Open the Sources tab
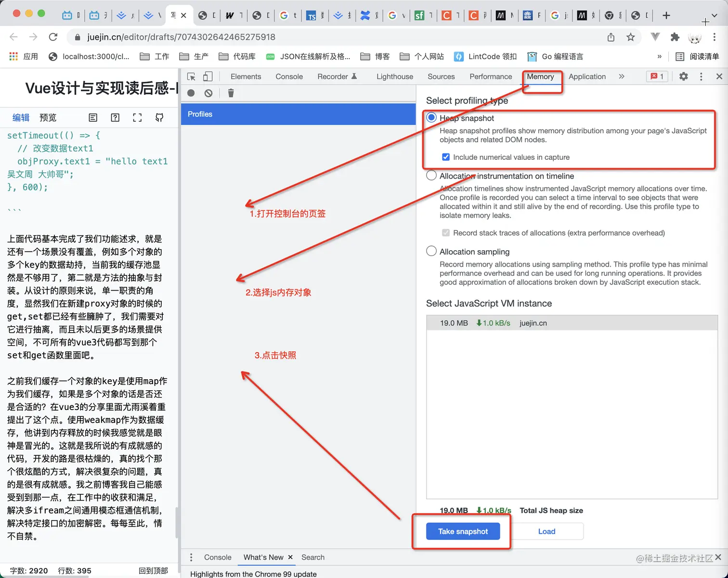 click(441, 77)
